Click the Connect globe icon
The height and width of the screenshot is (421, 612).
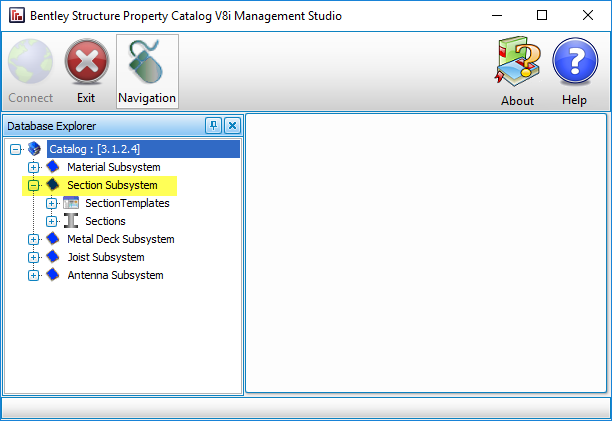tap(30, 61)
